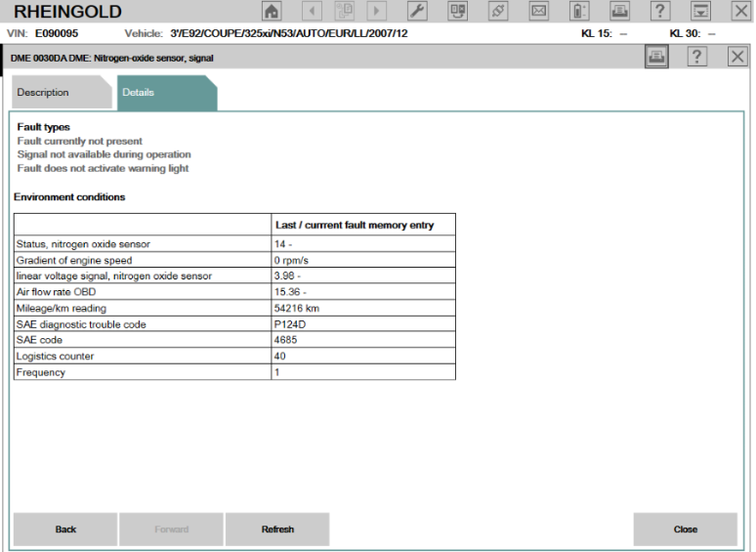Print the DME fault details panel
Viewport: 756px width, 552px height.
(656, 58)
